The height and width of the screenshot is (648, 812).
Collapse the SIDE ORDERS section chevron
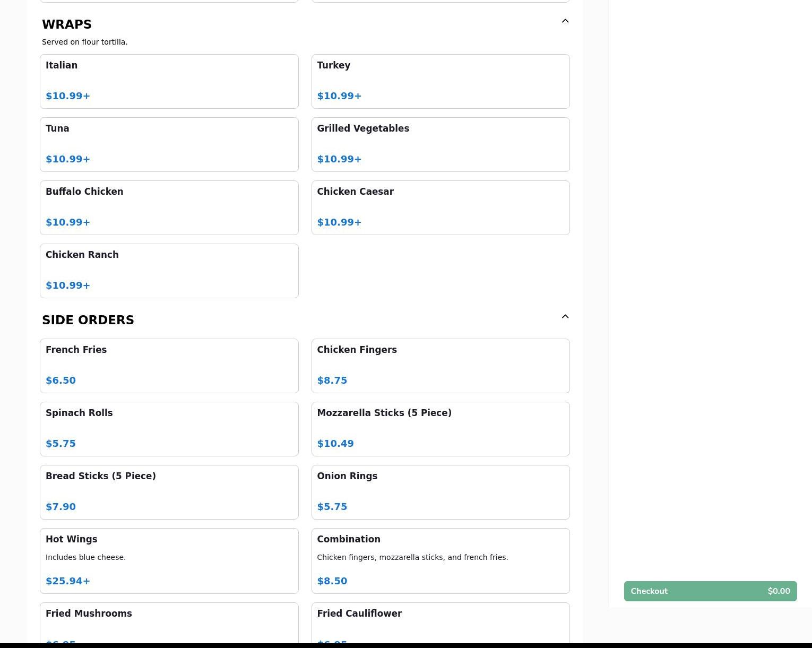click(x=565, y=317)
